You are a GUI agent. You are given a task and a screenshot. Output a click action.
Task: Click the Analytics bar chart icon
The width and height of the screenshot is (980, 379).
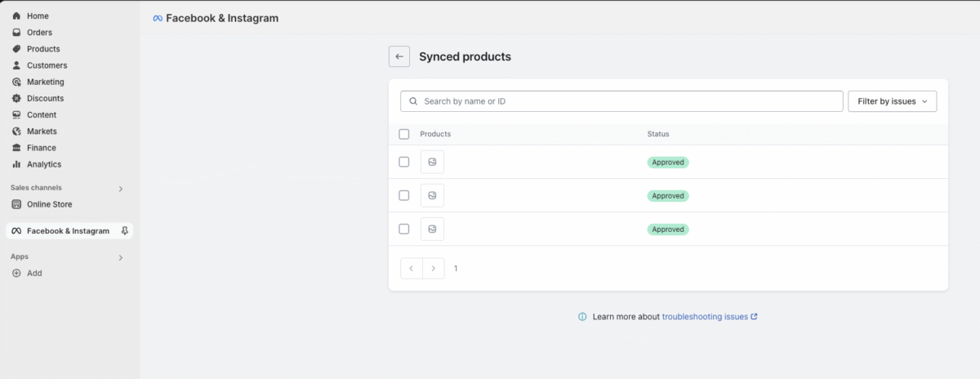click(x=16, y=164)
